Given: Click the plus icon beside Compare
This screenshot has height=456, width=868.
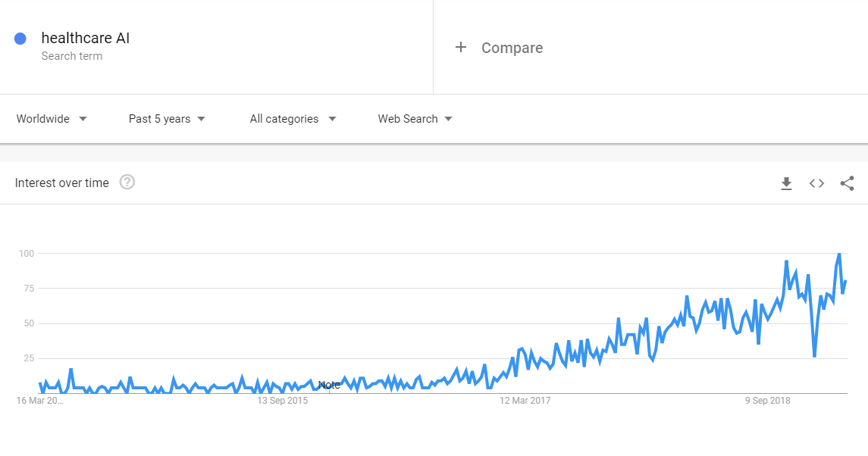Looking at the screenshot, I should [x=461, y=48].
